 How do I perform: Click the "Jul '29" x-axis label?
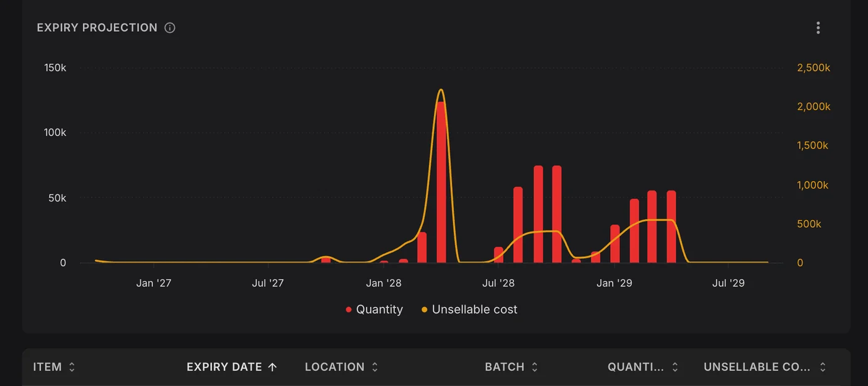pyautogui.click(x=728, y=283)
